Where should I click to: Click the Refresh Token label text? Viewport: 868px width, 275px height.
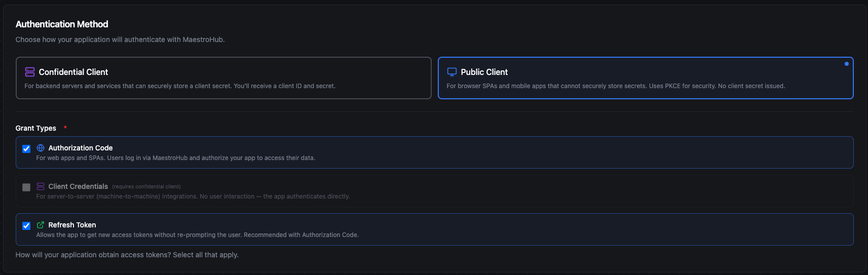click(x=72, y=225)
